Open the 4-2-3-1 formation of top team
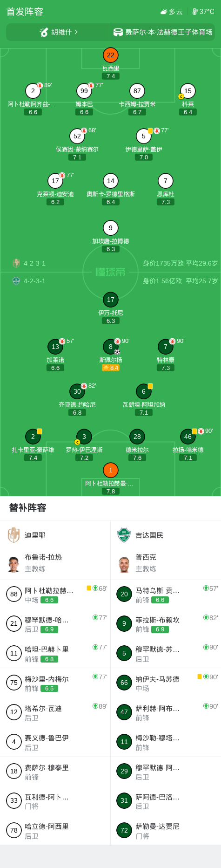 tap(34, 263)
